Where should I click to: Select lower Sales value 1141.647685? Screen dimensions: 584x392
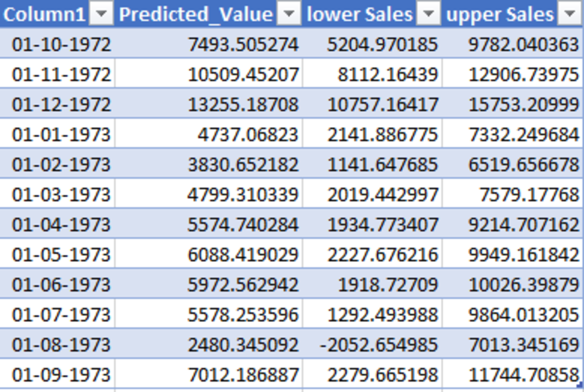(x=382, y=165)
